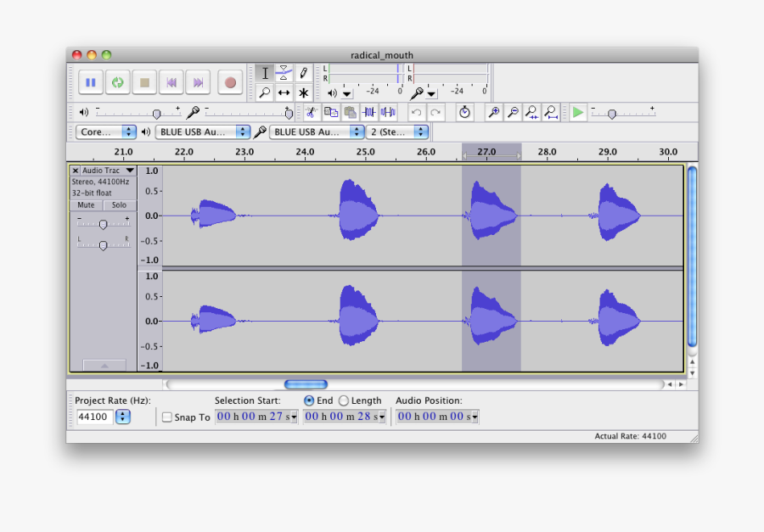
Task: Select the Selection tool
Action: [266, 72]
